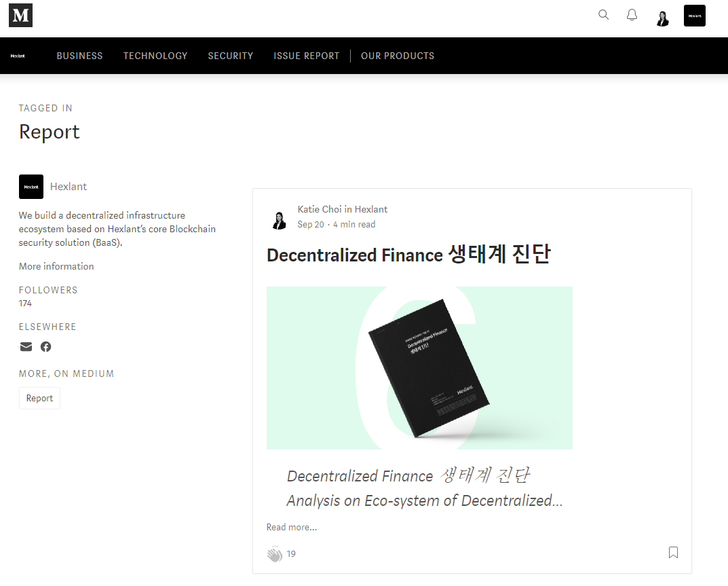Go to the Security section
The image size is (728, 586).
[x=230, y=56]
